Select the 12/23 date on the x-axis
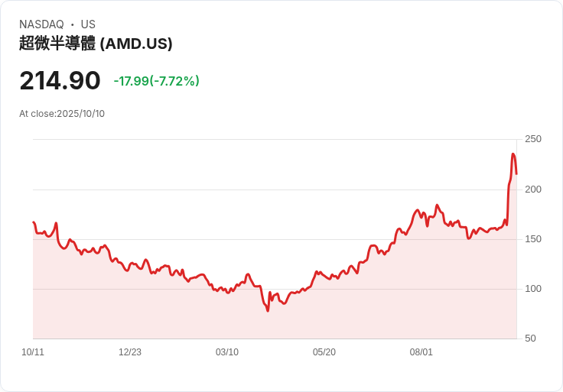This screenshot has width=563, height=392. pyautogui.click(x=130, y=352)
